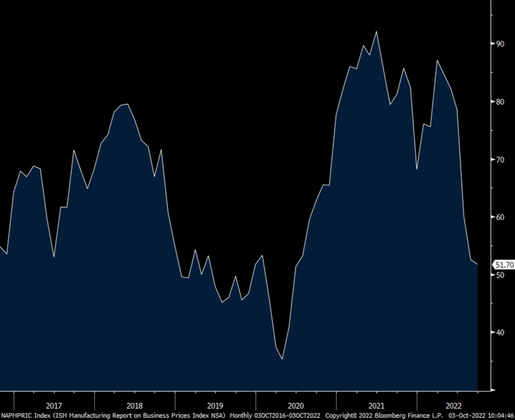Click the 51.70 last value label
This screenshot has height=420, width=515.
pyautogui.click(x=504, y=265)
